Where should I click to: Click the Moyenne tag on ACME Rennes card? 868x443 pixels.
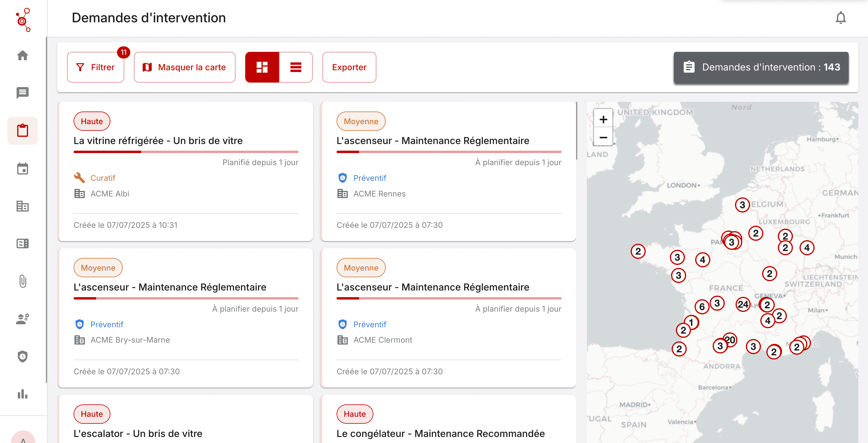coord(361,121)
